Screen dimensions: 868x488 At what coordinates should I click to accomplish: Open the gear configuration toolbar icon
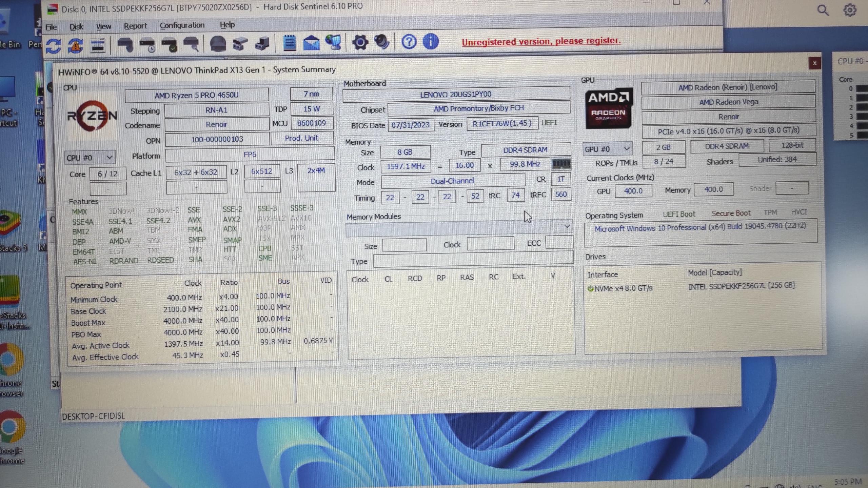pyautogui.click(x=360, y=43)
